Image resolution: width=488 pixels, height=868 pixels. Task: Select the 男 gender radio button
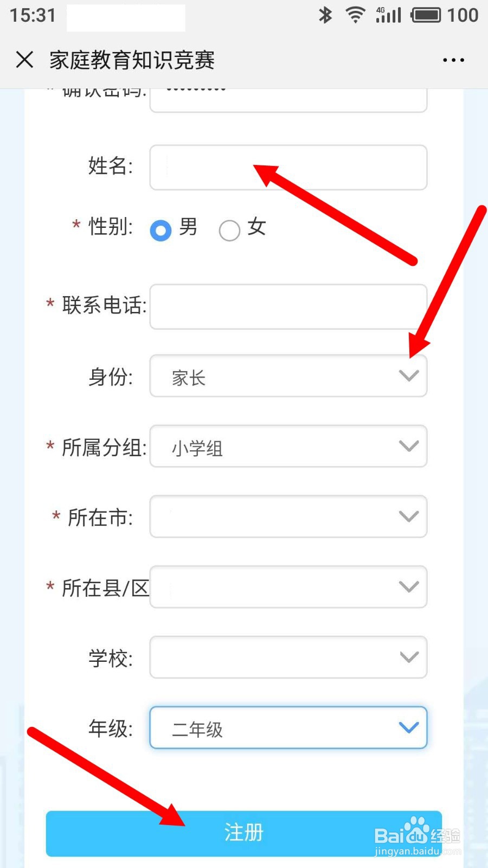click(x=160, y=230)
